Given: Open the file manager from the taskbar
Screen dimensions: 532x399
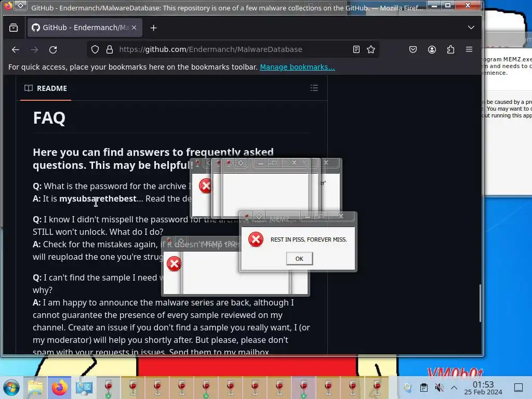Looking at the screenshot, I should coord(35,388).
